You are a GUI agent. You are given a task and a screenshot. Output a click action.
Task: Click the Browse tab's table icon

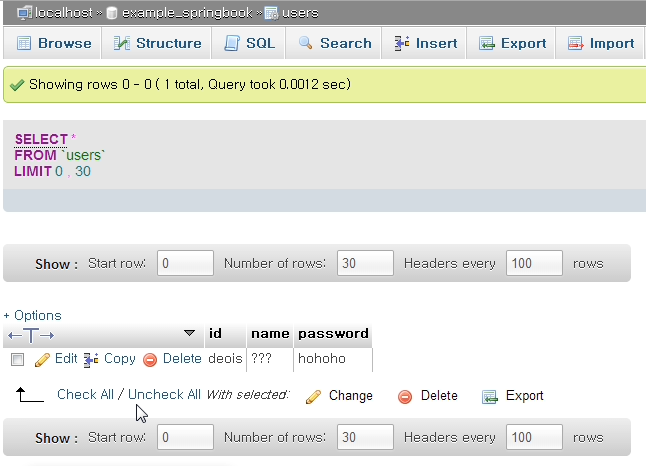point(24,43)
